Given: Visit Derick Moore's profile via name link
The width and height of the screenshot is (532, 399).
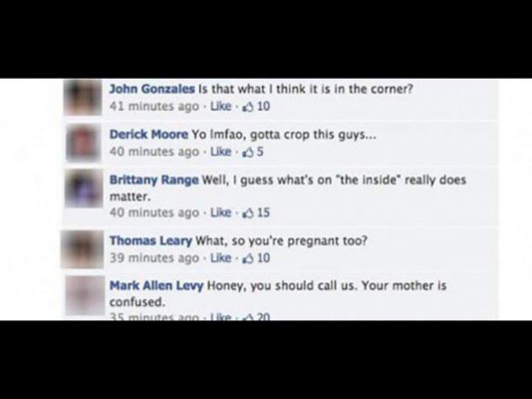Looking at the screenshot, I should [x=148, y=135].
